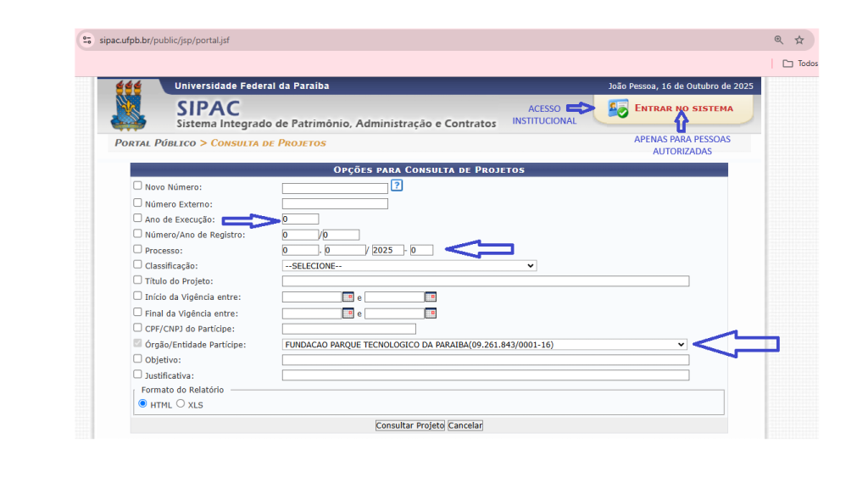868x488 pixels.
Task: Open calendar for Final da Vigência start date
Action: point(348,313)
